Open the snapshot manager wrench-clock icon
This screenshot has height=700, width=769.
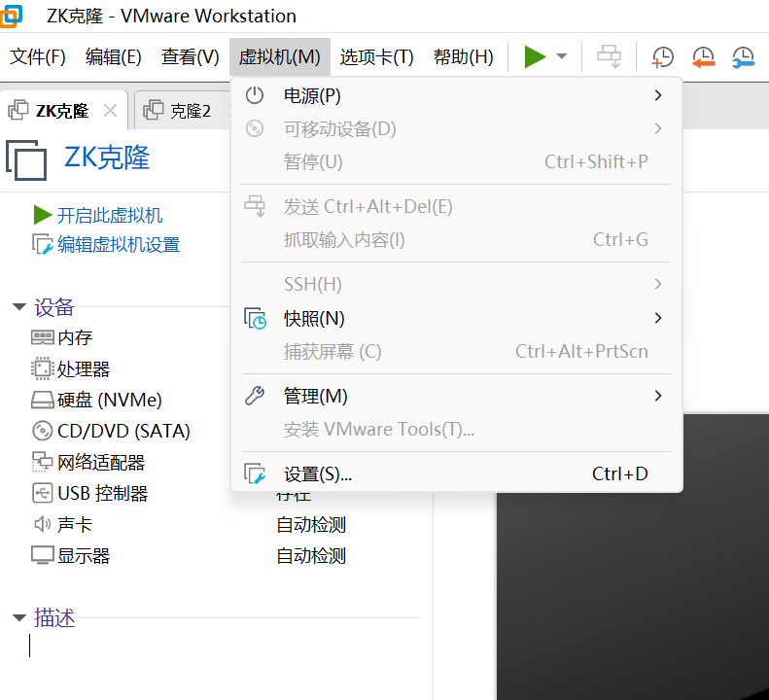pos(743,57)
